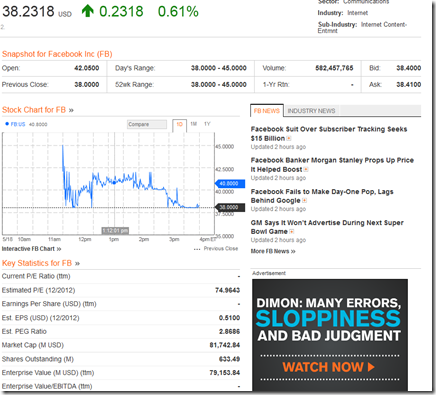Click the blue 40.8000 price marker on chart

click(x=230, y=183)
